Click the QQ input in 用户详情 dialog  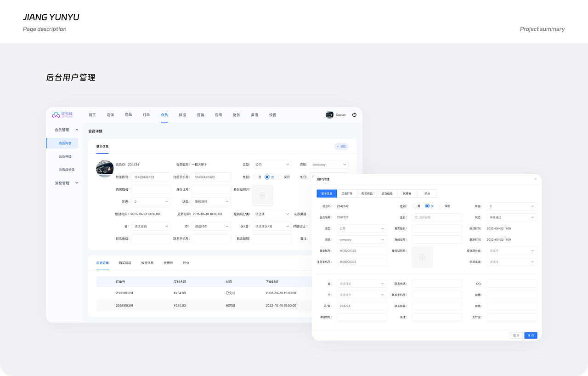(x=512, y=284)
